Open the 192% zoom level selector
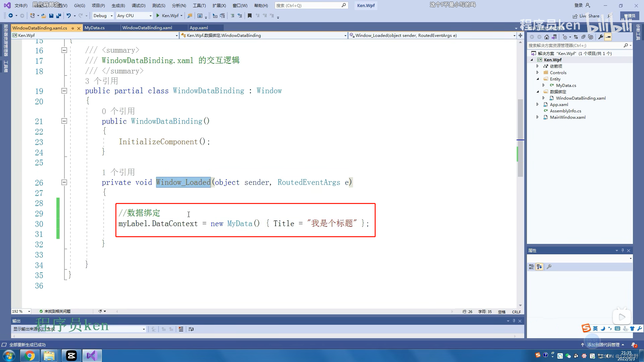This screenshot has width=644, height=362. coord(21,311)
